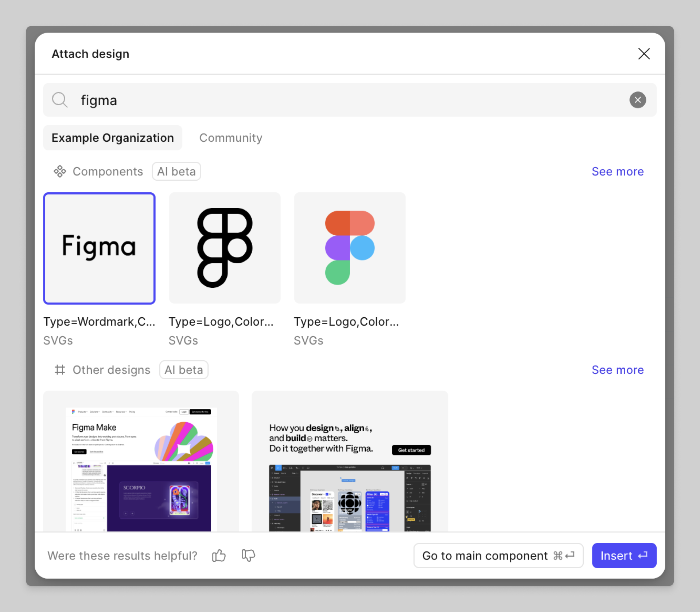
Task: Expand Other designs with See more
Action: click(617, 370)
